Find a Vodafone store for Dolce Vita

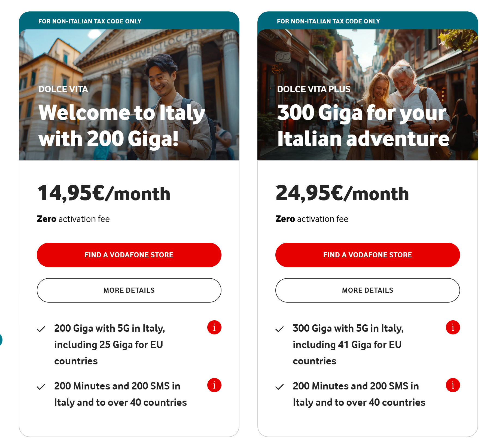pyautogui.click(x=129, y=255)
